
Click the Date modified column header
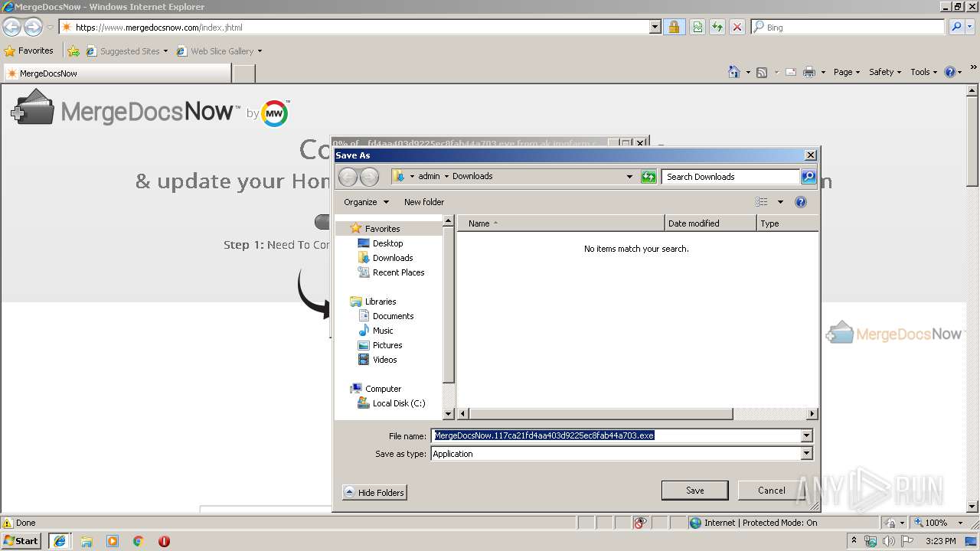click(710, 223)
